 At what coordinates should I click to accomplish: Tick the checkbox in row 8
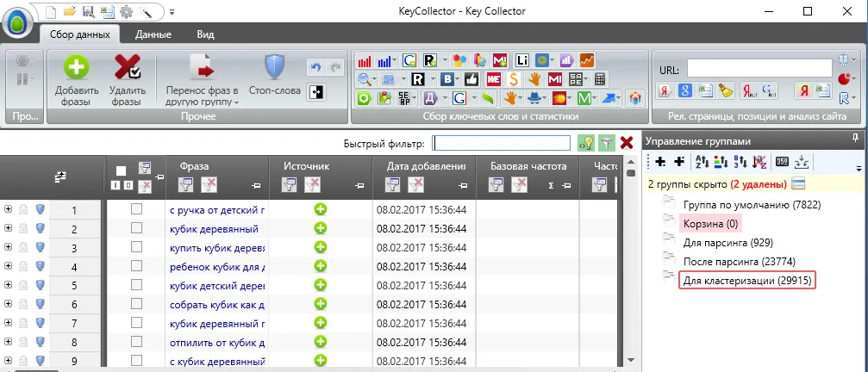click(136, 341)
